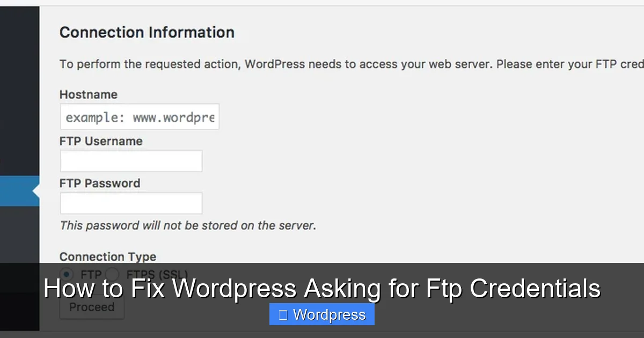Click the Wordpress category tab label
The image size is (644, 338).
pos(321,314)
